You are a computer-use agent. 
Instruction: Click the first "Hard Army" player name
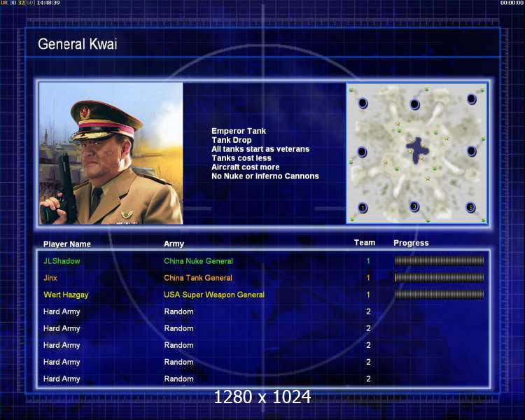click(62, 311)
